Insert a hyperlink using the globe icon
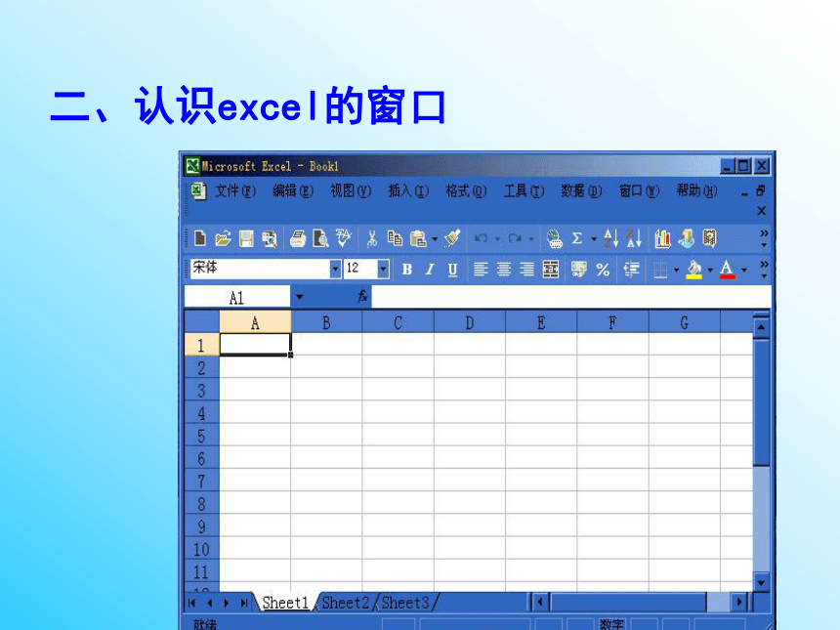 555,238
